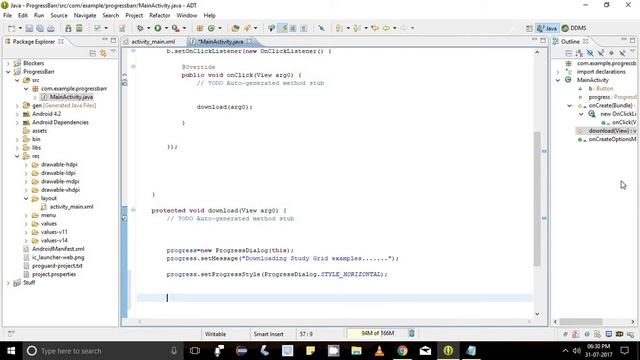Open the Refactor menu
The image size is (640, 360).
coord(160,16)
